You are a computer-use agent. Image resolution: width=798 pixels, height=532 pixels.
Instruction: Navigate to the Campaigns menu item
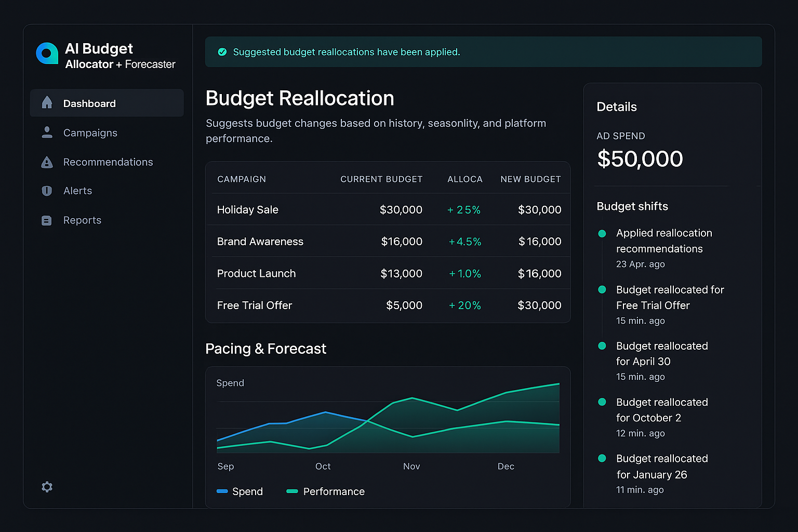coord(90,132)
